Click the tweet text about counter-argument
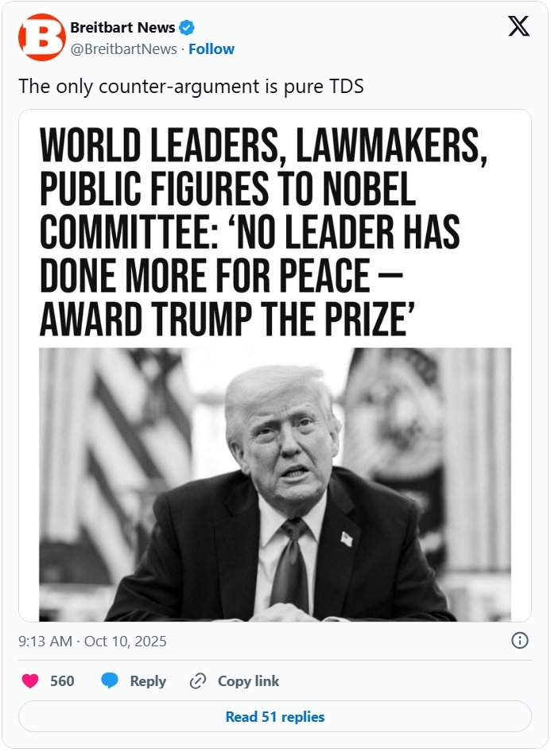551x756 pixels. (191, 87)
